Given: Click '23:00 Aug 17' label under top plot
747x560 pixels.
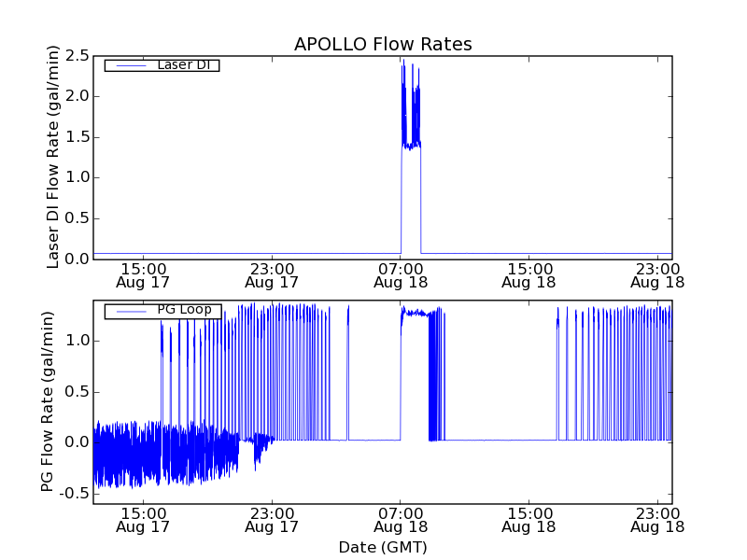Looking at the screenshot, I should 272,275.
